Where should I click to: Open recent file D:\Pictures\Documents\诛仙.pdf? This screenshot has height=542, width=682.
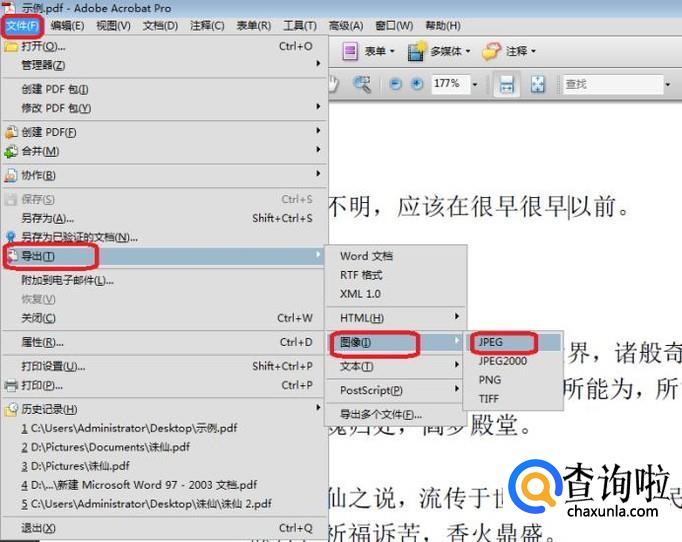coord(106,447)
